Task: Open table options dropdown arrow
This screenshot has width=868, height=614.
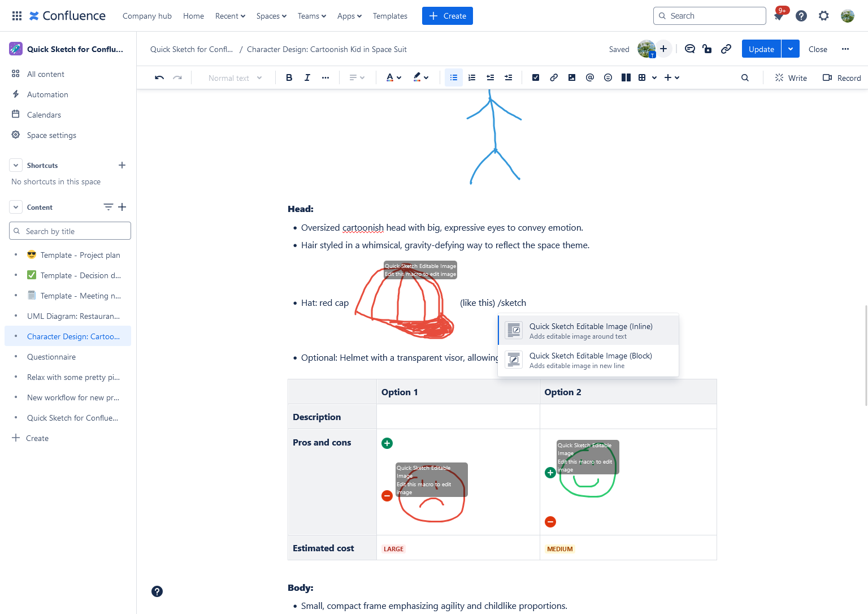Action: tap(654, 77)
